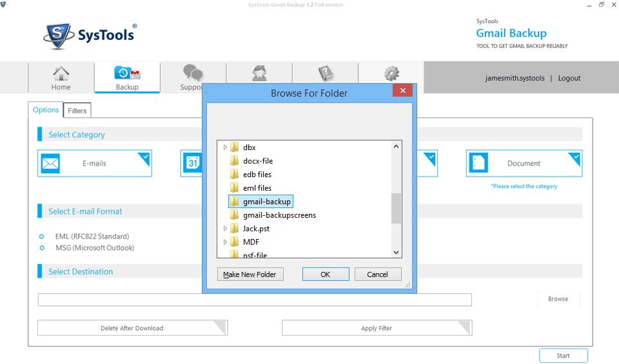This screenshot has height=364, width=619.
Task: Click the dbx folder icon
Action: tap(235, 148)
